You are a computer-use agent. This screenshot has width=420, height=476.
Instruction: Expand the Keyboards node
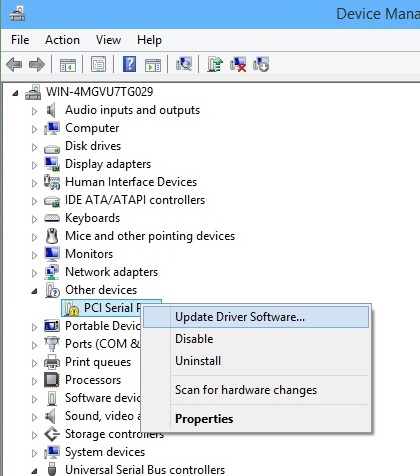(x=34, y=219)
